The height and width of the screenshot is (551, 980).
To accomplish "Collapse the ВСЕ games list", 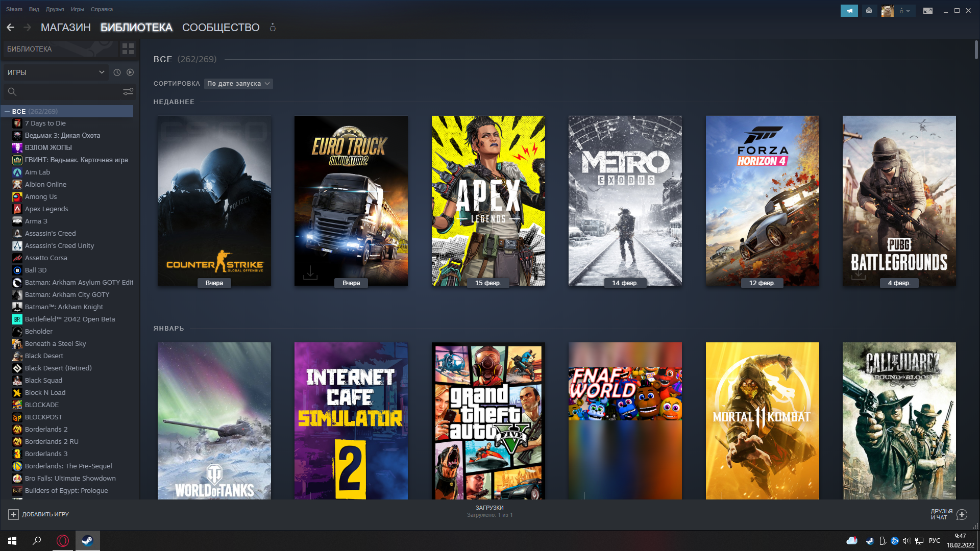I will pos(7,112).
